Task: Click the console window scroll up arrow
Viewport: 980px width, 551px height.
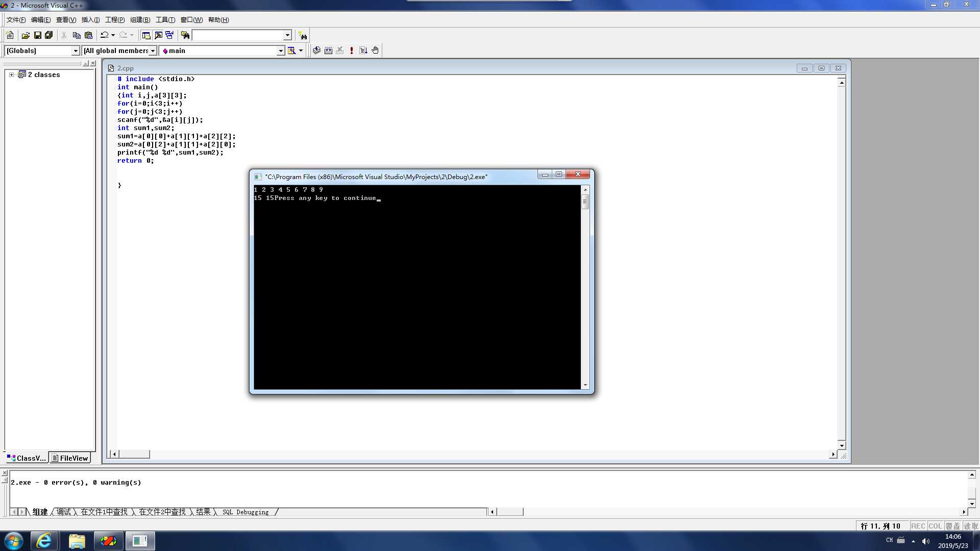Action: click(x=585, y=190)
